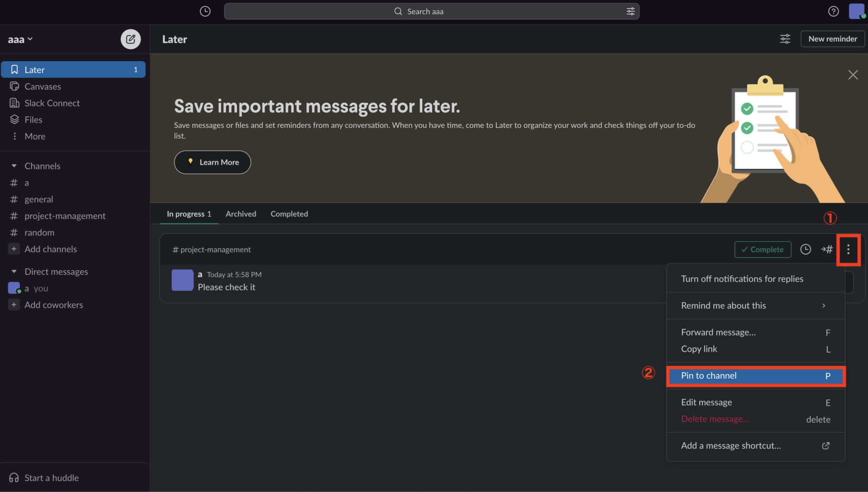Click inside the Search aaa field
The height and width of the screenshot is (492, 868).
[431, 11]
